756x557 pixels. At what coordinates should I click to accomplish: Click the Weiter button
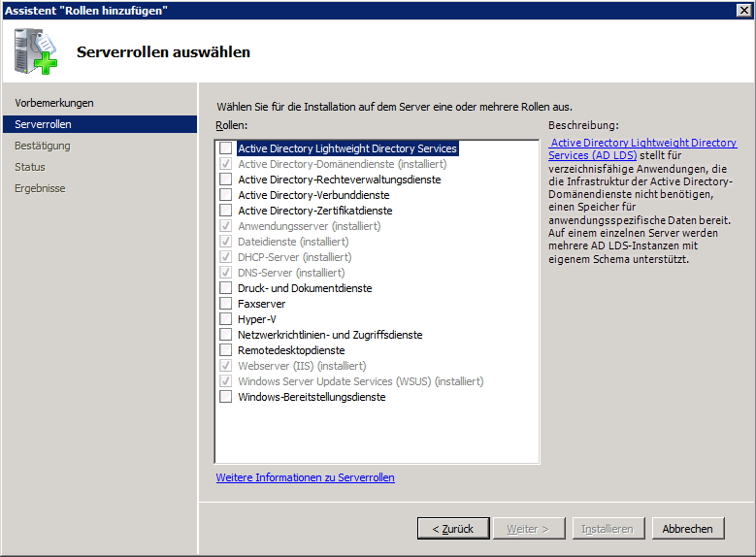point(529,529)
